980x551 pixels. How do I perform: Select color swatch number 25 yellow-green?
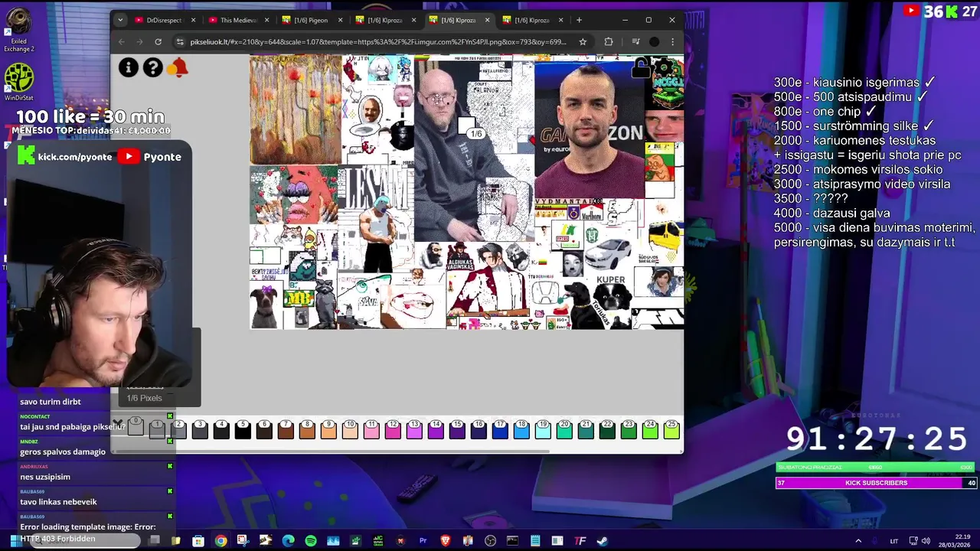click(671, 431)
